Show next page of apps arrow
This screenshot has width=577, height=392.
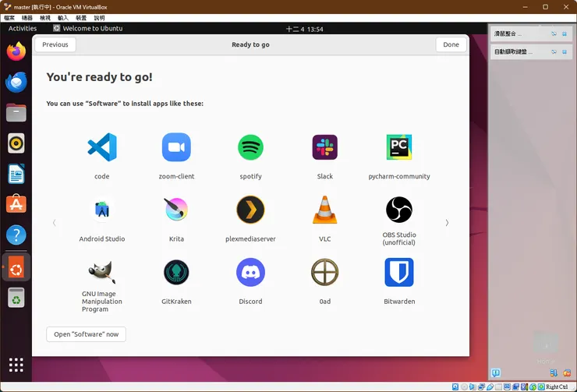447,223
